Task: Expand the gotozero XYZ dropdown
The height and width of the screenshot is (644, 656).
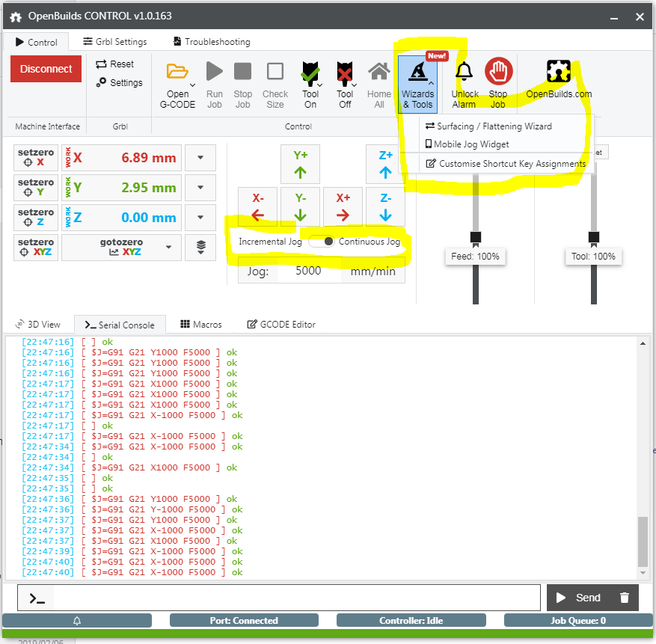Action: pyautogui.click(x=168, y=247)
